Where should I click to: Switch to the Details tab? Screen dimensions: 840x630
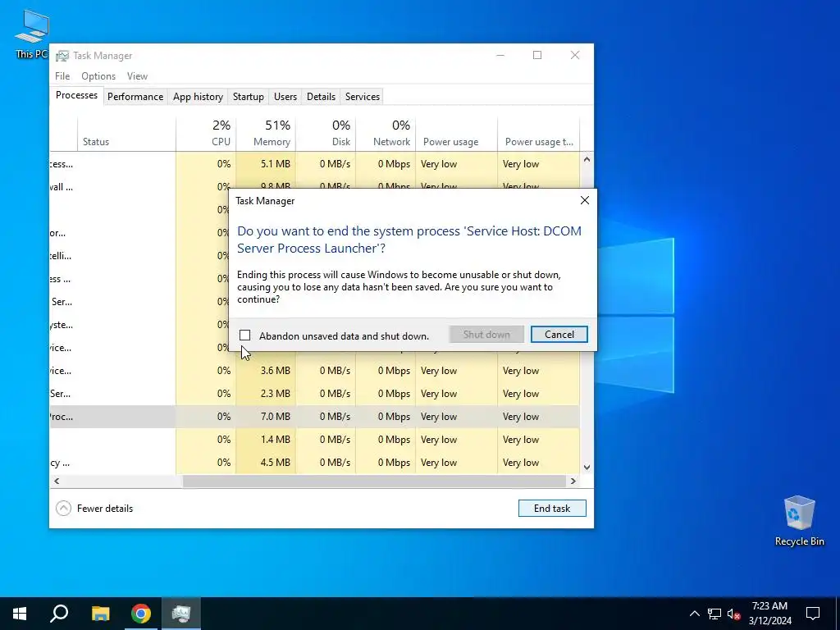pyautogui.click(x=321, y=97)
